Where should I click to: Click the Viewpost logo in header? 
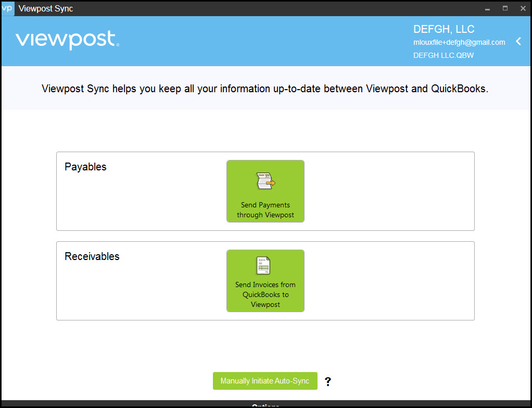pyautogui.click(x=67, y=40)
